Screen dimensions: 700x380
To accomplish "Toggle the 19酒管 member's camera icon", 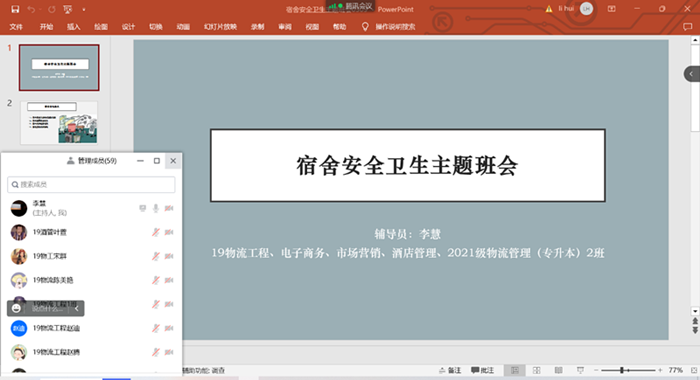I will [x=169, y=232].
